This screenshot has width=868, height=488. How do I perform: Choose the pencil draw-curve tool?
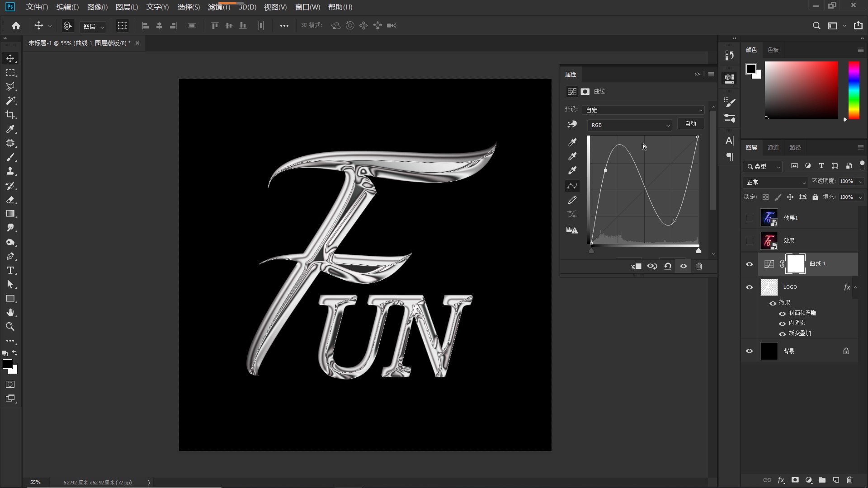tap(572, 200)
